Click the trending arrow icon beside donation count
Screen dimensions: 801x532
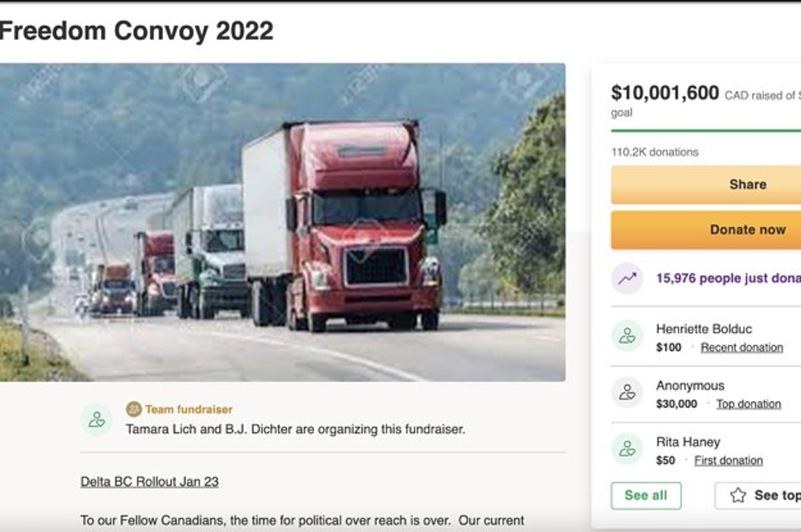pyautogui.click(x=628, y=278)
